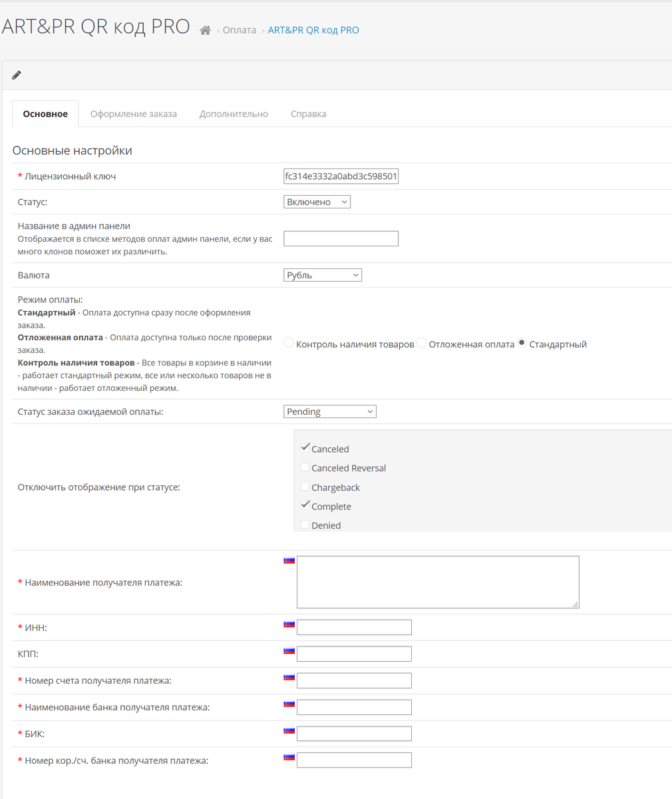Click ART&PR QR код PRO breadcrumb link
672x799 pixels.
click(x=313, y=31)
